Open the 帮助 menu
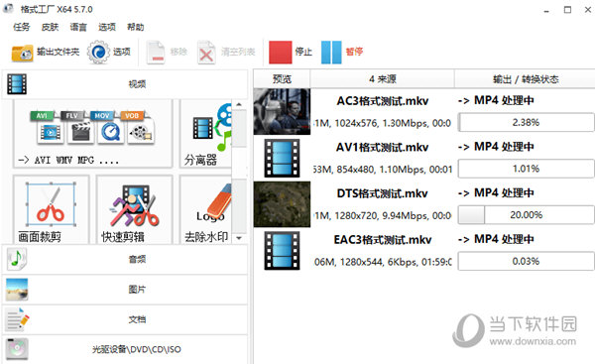 pyautogui.click(x=136, y=27)
